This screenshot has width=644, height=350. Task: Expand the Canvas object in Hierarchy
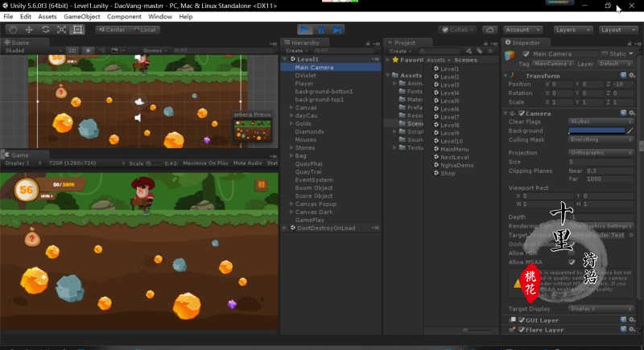291,107
